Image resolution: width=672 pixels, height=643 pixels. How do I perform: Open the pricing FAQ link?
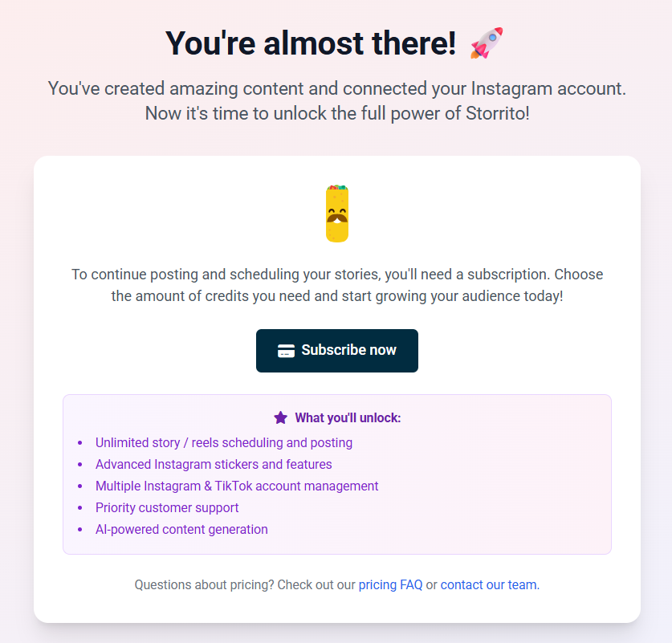[x=390, y=584]
